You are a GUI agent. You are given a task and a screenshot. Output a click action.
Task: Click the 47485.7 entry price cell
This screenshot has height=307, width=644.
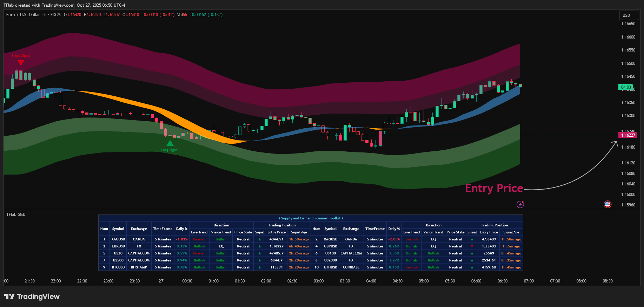[277, 253]
